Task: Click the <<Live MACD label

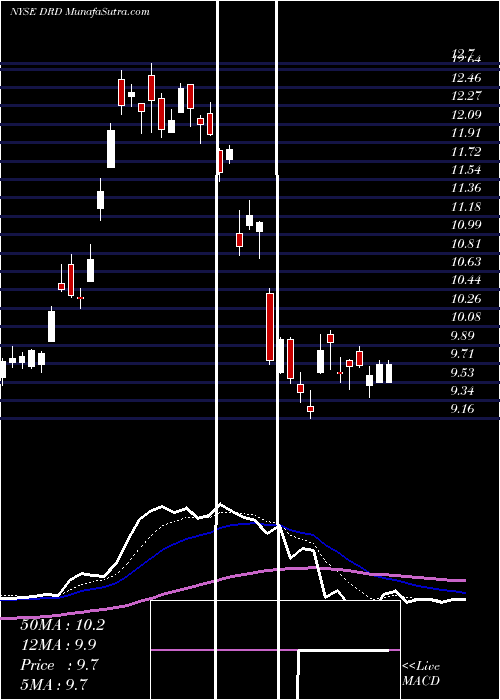Action: pyautogui.click(x=421, y=674)
